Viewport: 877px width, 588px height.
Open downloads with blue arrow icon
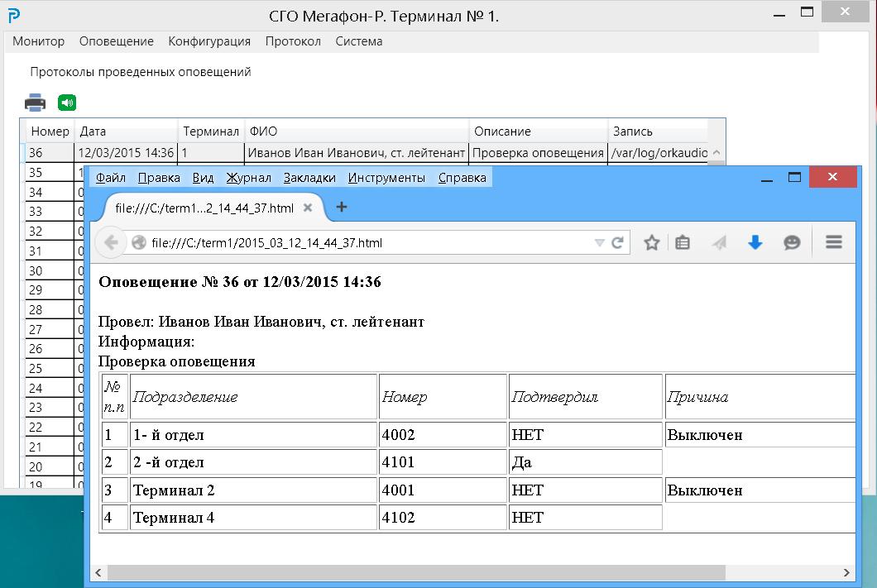(x=755, y=242)
